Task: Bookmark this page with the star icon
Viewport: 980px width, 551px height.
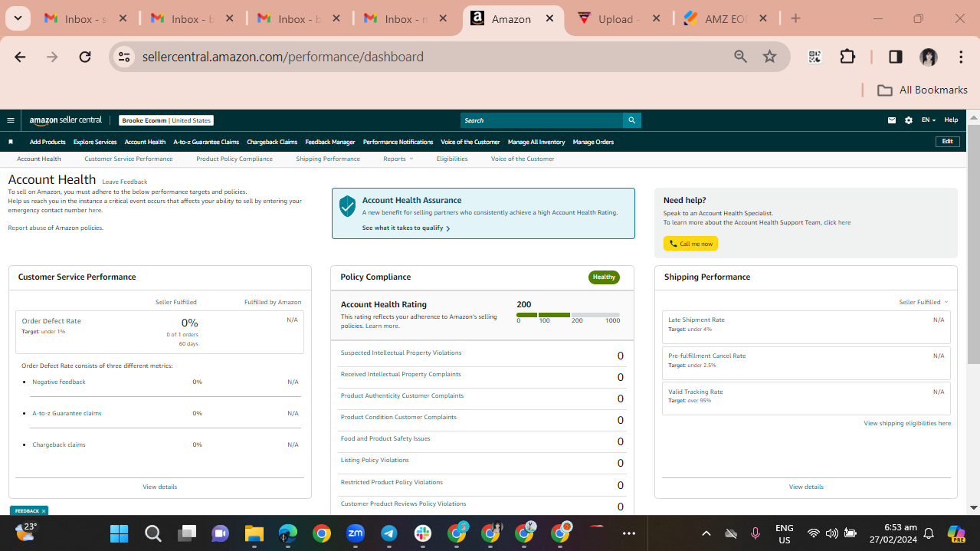Action: pos(770,57)
